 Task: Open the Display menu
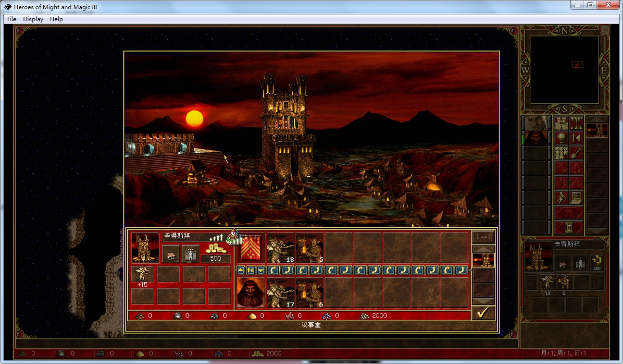(x=33, y=19)
